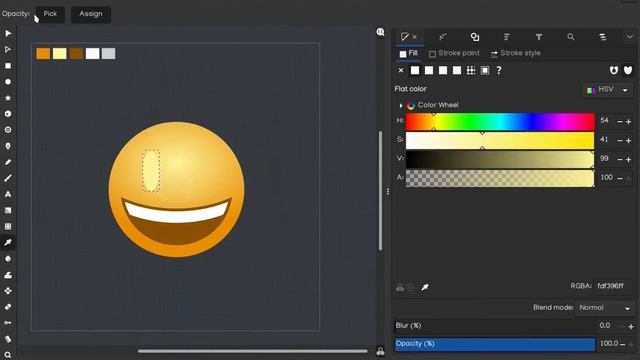Screen dimensions: 640x360
Task: Open the Find magnifier dialog tab
Action: pyautogui.click(x=571, y=37)
